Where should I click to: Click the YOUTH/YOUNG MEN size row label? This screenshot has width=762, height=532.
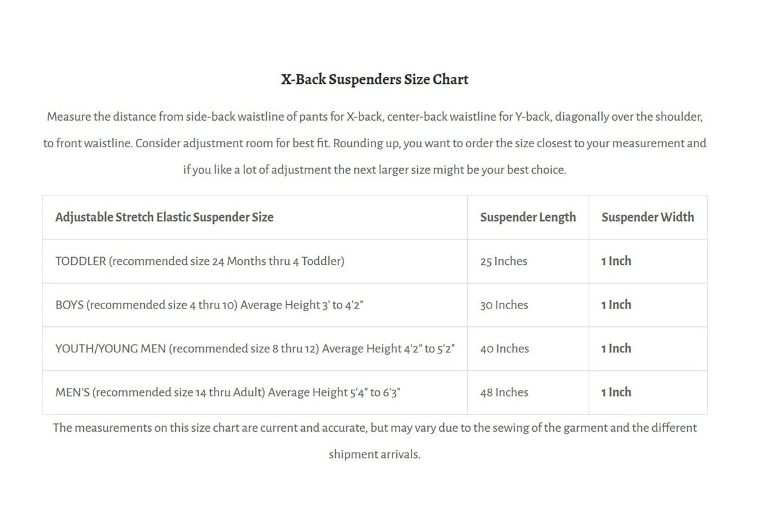coord(255,349)
